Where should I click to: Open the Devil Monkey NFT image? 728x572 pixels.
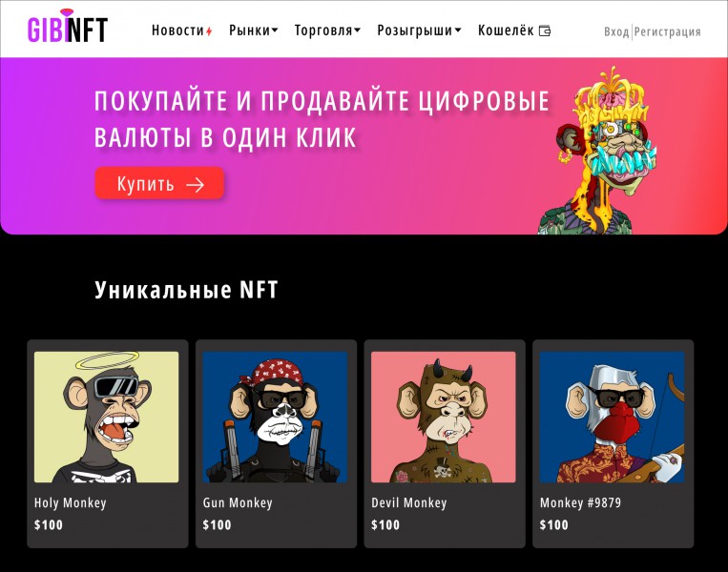tap(444, 417)
